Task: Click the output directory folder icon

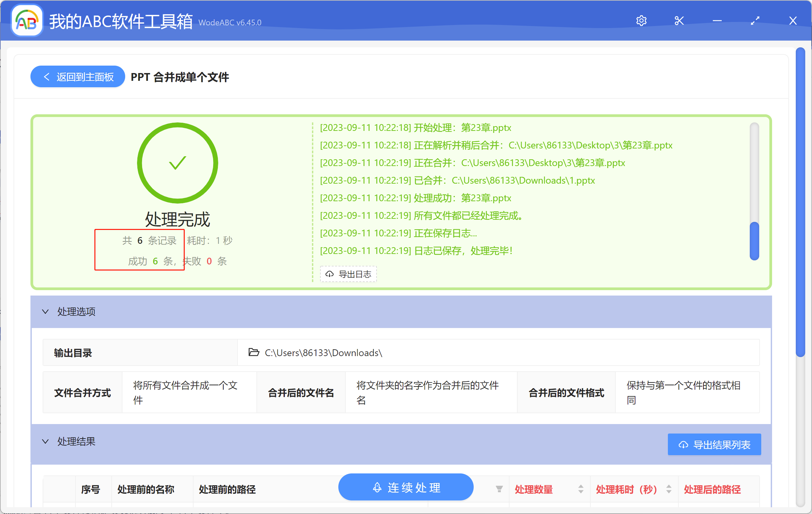Action: pyautogui.click(x=254, y=352)
